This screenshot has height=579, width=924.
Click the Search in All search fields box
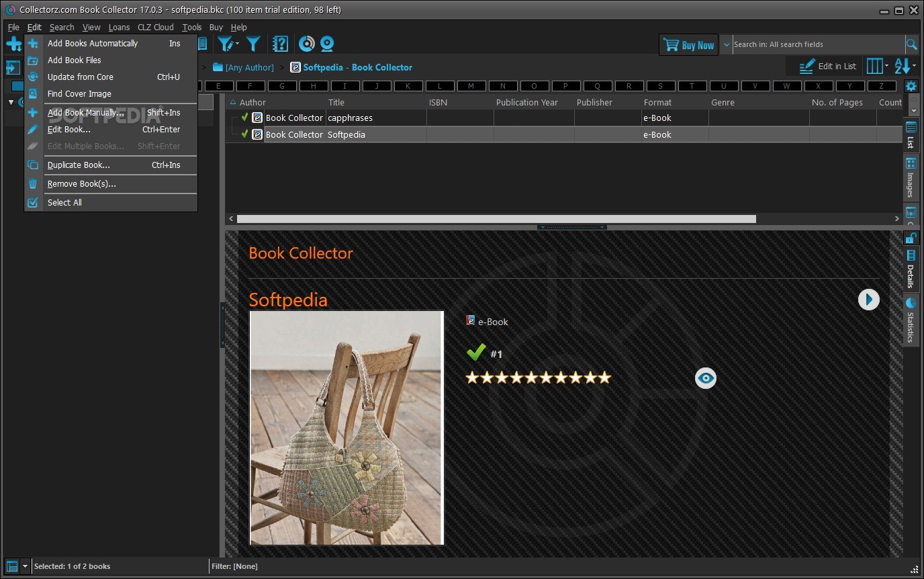[x=818, y=44]
